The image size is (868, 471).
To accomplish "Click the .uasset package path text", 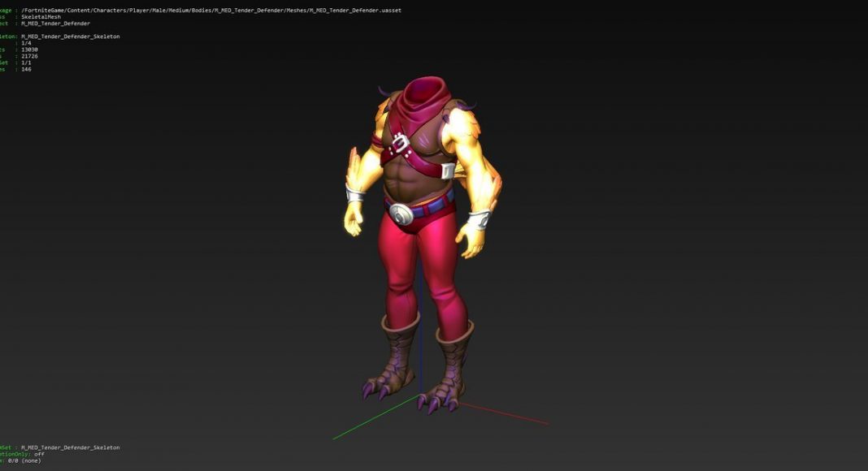I will pos(211,11).
